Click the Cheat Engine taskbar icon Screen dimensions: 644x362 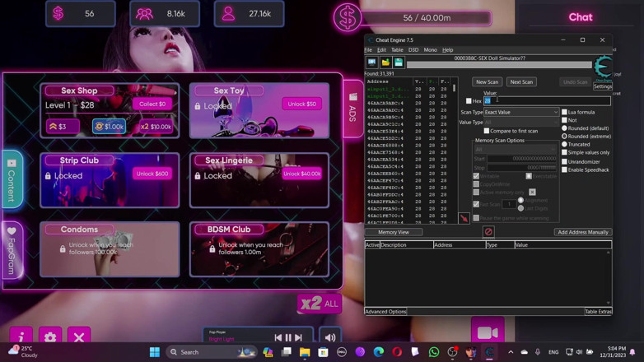[x=489, y=352]
